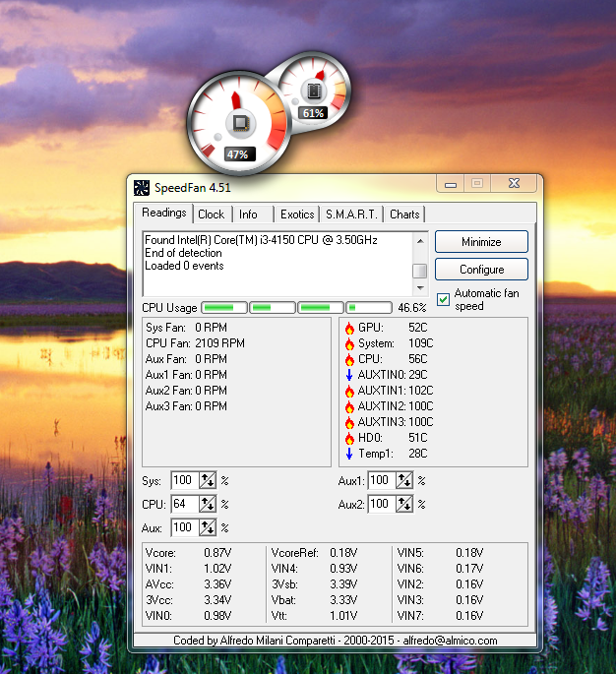Minimize the SpeedFan window from title bar
This screenshot has height=674, width=616.
pos(451,184)
